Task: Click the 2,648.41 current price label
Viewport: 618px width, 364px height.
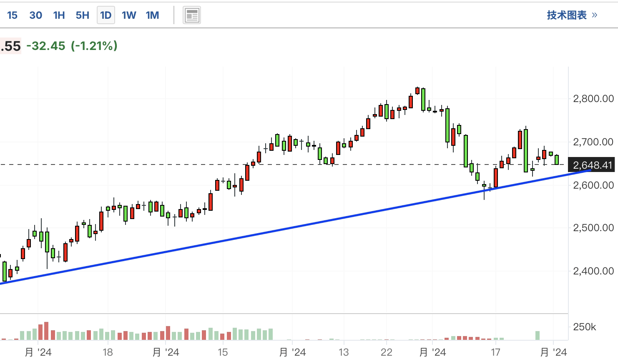Action: point(591,165)
